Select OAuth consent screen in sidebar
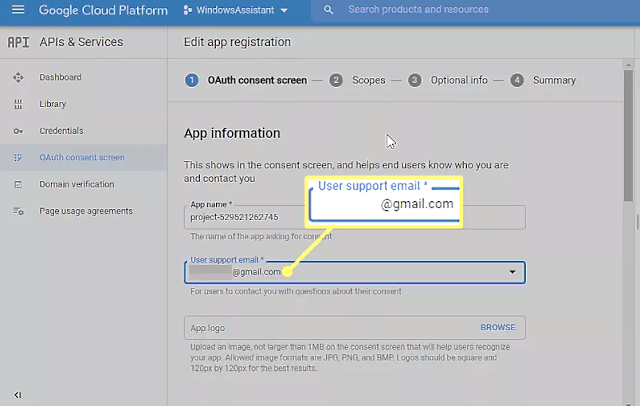The image size is (640, 406). [x=83, y=158]
